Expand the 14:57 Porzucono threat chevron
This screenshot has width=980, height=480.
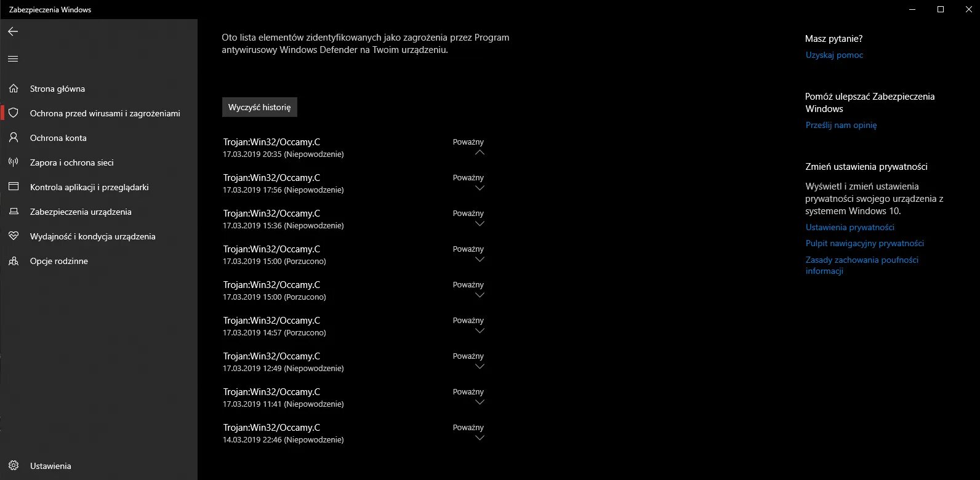pos(480,331)
